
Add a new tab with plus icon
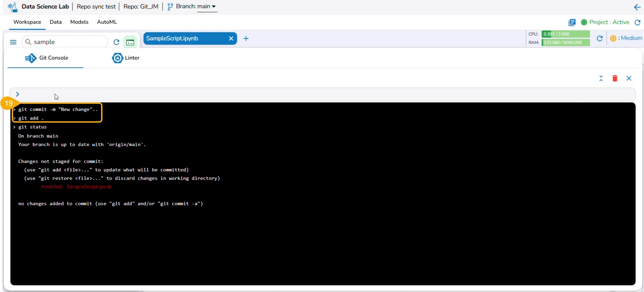[246, 38]
